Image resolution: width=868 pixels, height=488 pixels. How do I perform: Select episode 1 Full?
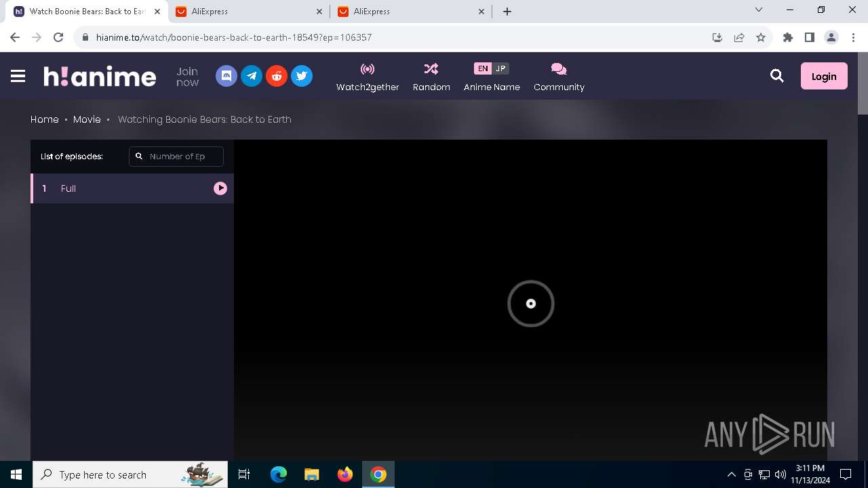[132, 188]
